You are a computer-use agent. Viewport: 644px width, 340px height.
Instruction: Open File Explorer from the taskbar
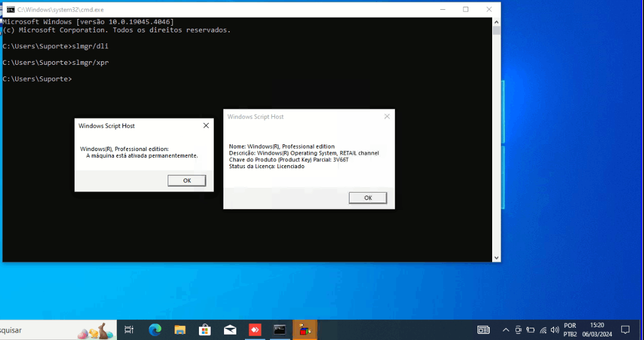[180, 330]
